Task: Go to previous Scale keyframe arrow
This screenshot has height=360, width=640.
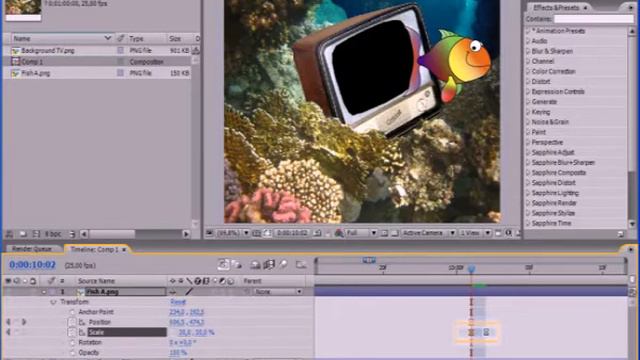Action: click(8, 332)
